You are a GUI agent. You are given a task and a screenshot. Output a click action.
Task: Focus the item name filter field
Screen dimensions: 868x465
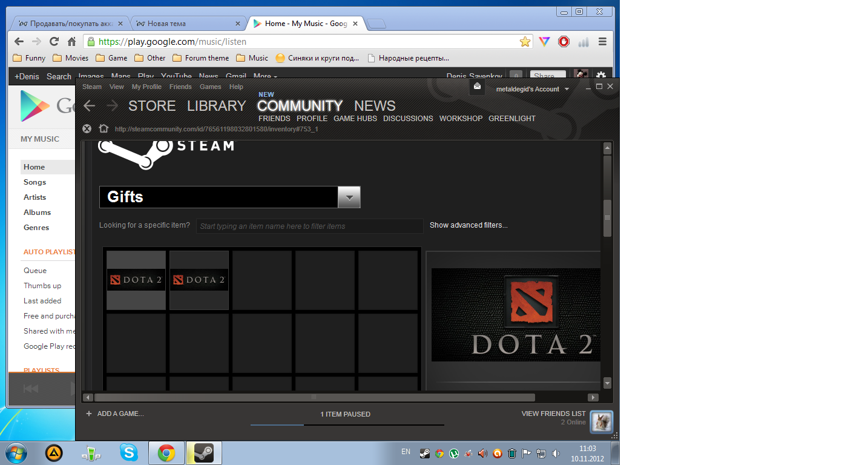tap(309, 226)
